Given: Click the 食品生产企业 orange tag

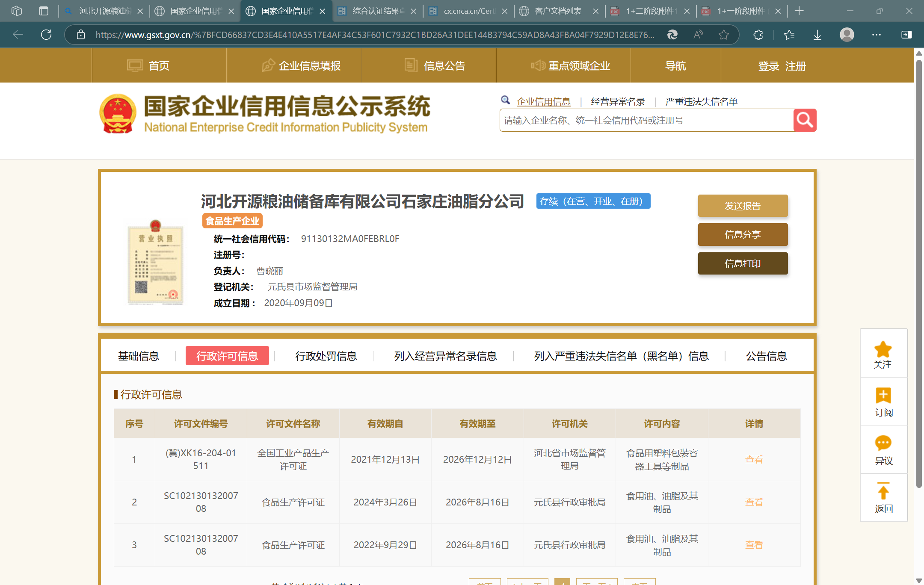Looking at the screenshot, I should pyautogui.click(x=232, y=221).
